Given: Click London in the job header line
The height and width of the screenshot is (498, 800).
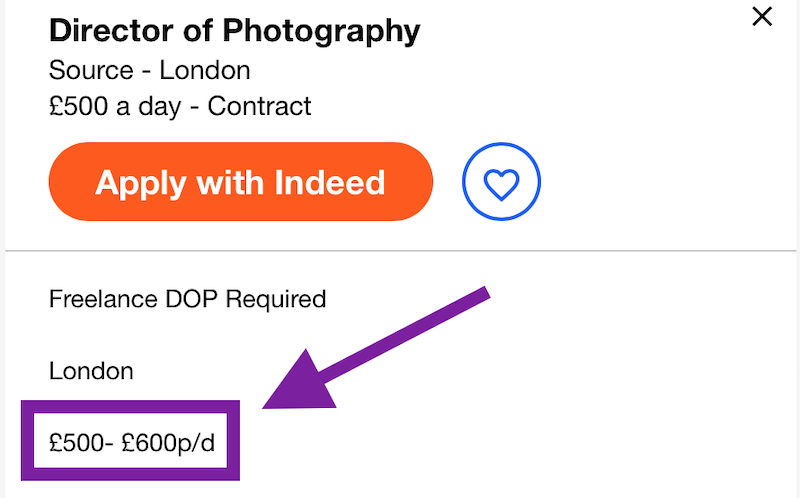Looking at the screenshot, I should point(205,70).
